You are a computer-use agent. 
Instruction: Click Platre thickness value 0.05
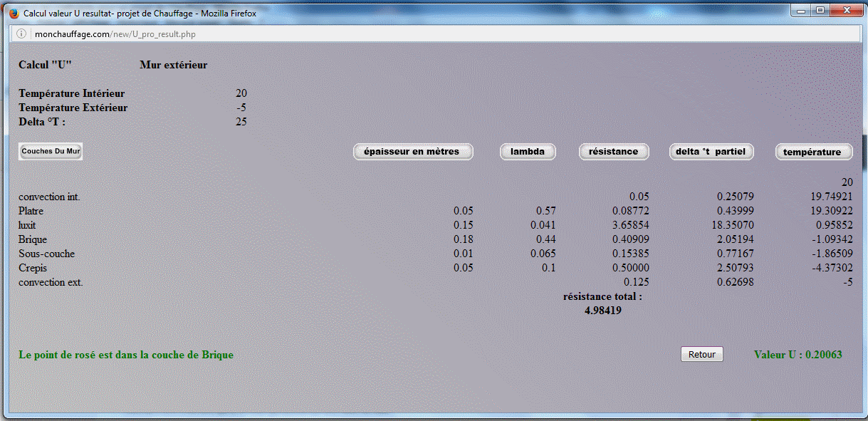point(464,211)
